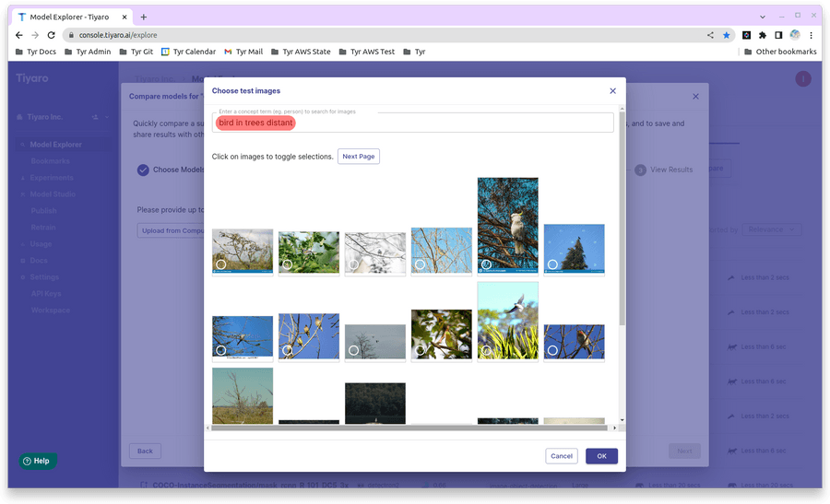This screenshot has width=830, height=504.
Task: Click the View Results step
Action: (664, 170)
